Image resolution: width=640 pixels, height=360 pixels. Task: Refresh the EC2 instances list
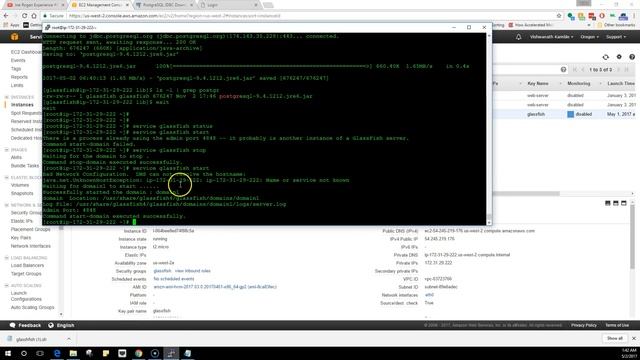pyautogui.click(x=605, y=57)
